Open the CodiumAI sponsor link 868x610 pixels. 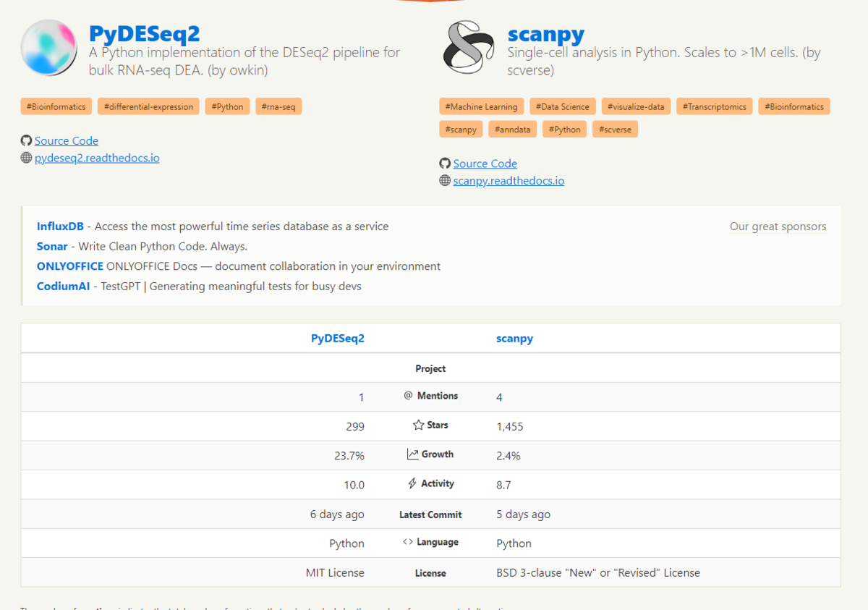tap(63, 287)
